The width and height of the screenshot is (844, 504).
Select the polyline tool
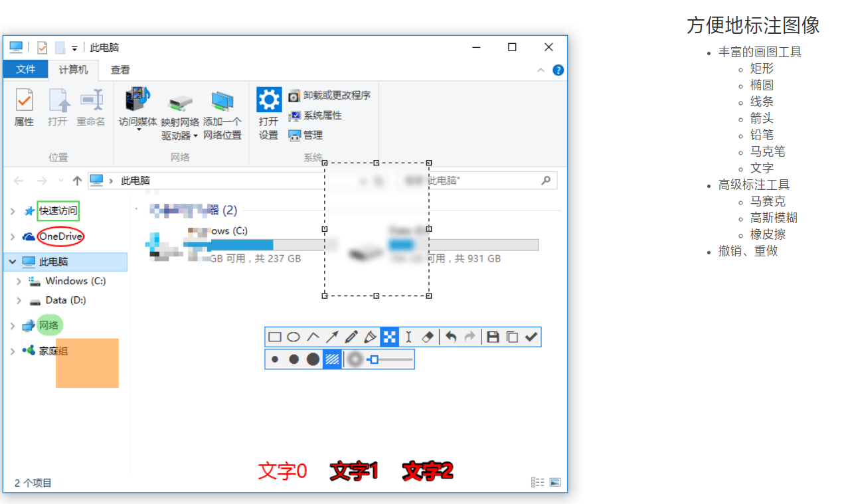click(313, 337)
